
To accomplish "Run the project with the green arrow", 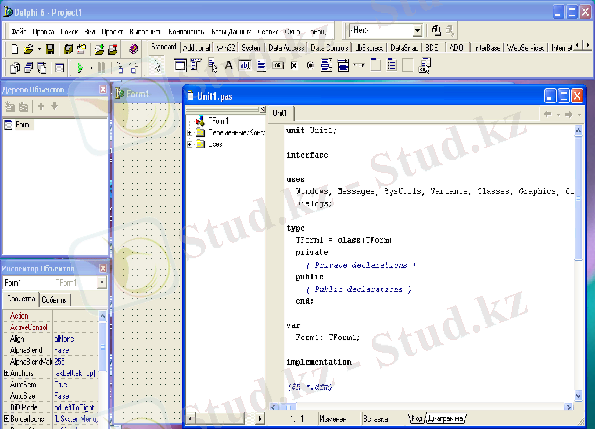I will pyautogui.click(x=80, y=68).
